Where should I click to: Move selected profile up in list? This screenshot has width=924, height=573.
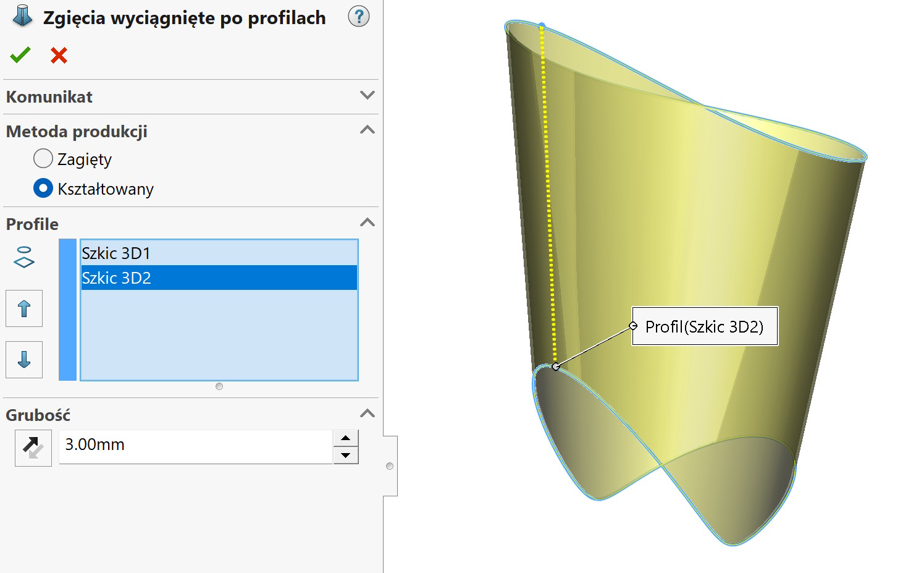point(24,308)
